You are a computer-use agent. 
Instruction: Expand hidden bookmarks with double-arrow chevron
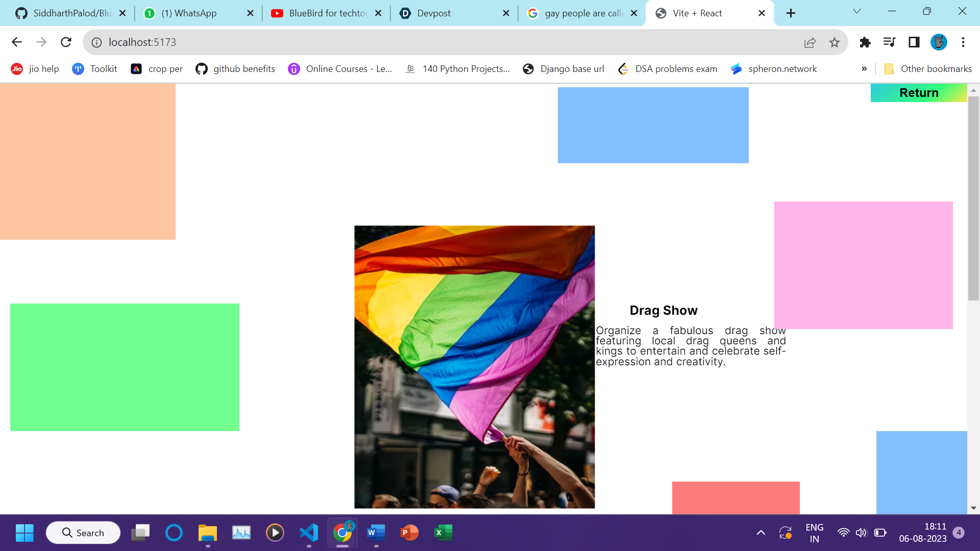864,68
